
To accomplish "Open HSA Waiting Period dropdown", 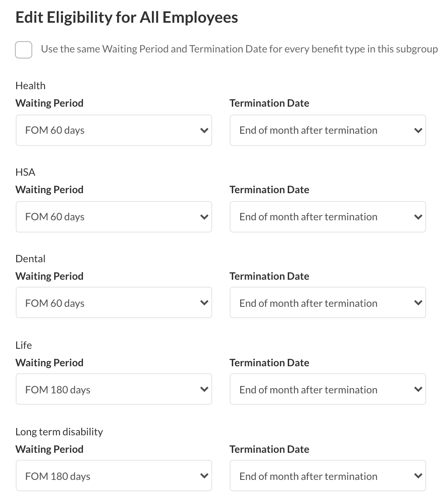I will 114,217.
